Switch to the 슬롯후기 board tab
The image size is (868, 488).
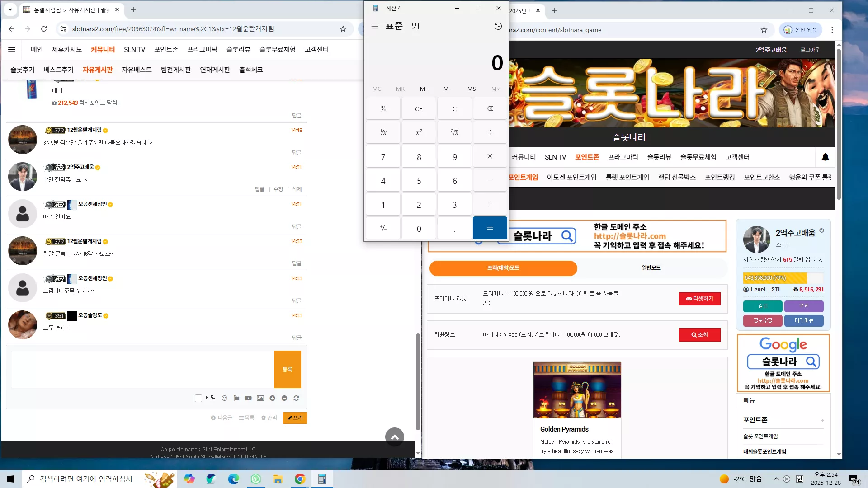pos(22,70)
